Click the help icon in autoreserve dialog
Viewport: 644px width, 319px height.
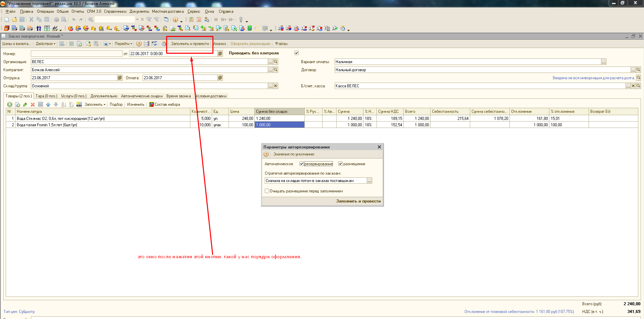point(266,154)
